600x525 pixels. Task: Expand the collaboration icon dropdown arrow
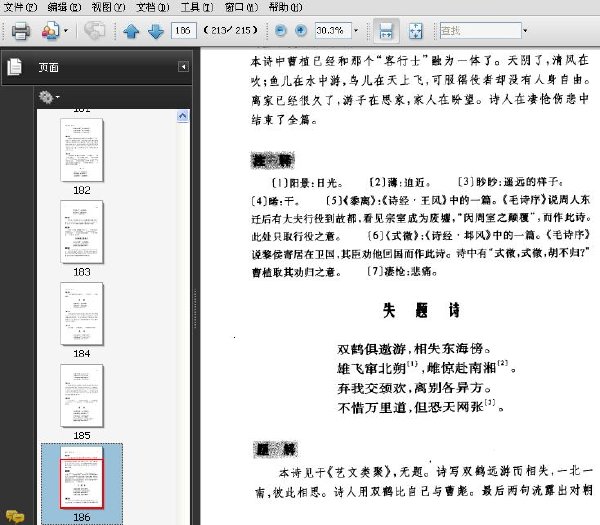point(66,31)
